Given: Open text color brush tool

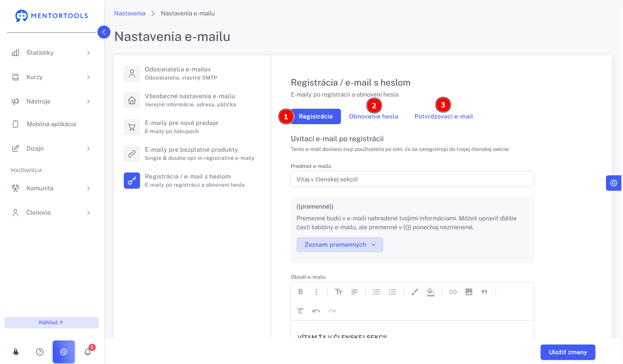Looking at the screenshot, I should tap(414, 292).
